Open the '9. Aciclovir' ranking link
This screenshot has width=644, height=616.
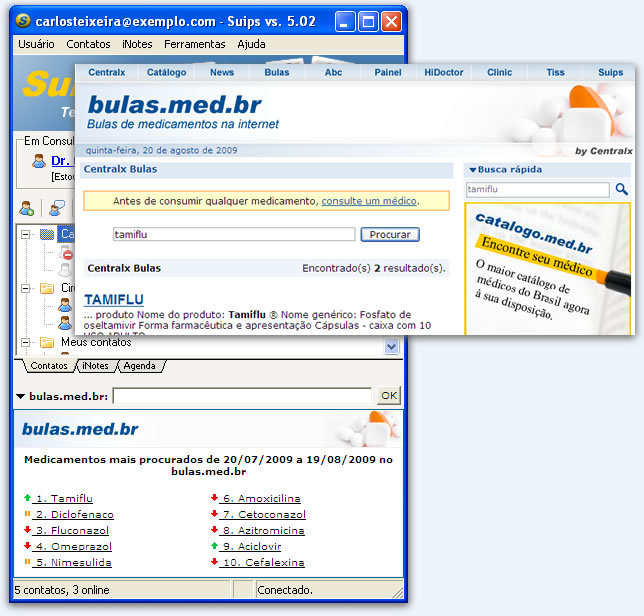point(251,546)
